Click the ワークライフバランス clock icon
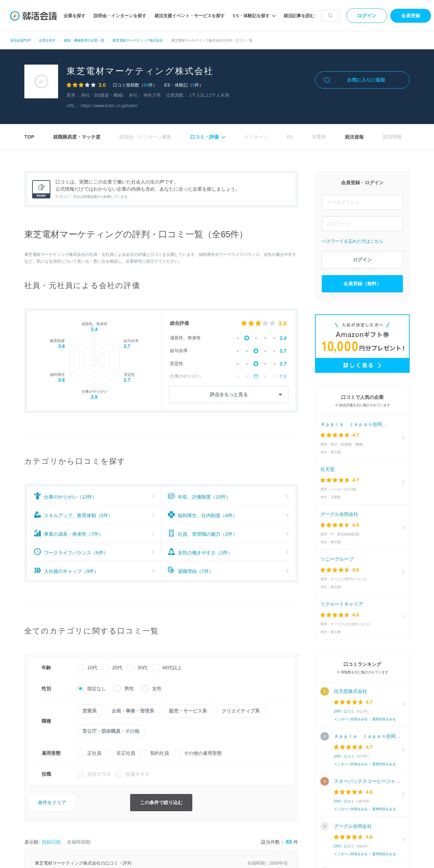Image resolution: width=434 pixels, height=868 pixels. pos(37,552)
